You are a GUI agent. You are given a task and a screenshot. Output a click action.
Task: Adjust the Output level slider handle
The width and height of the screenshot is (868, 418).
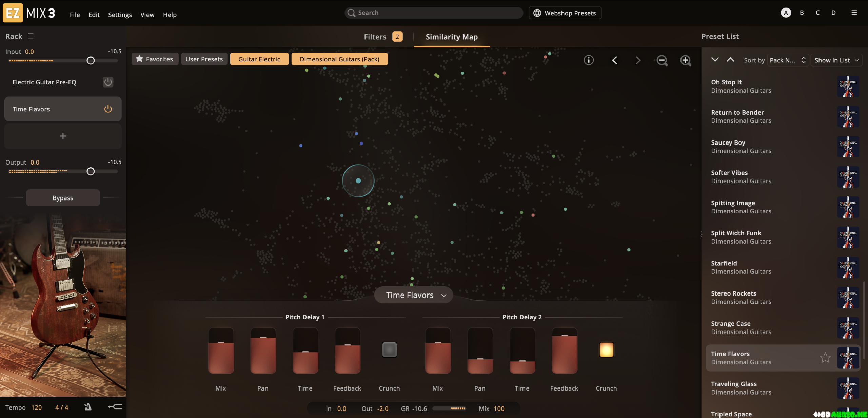click(x=91, y=171)
